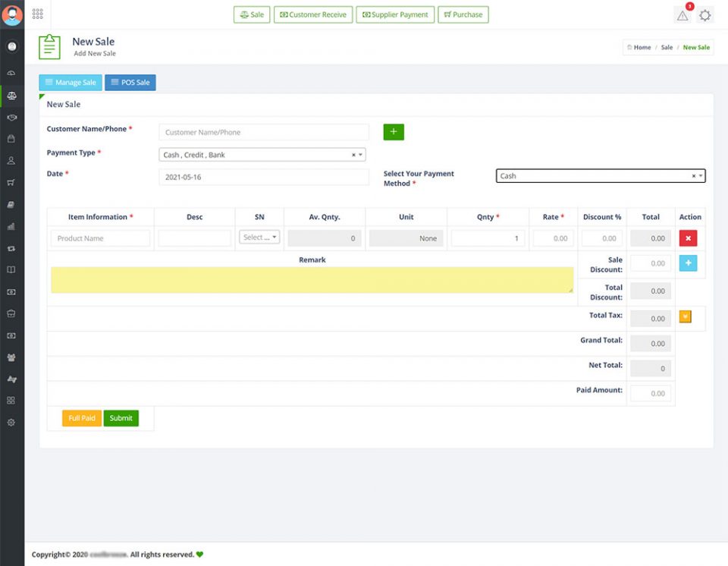Open the Select Your Payment Method dropdown
Viewport: 728px width, 566px height.
pos(600,176)
